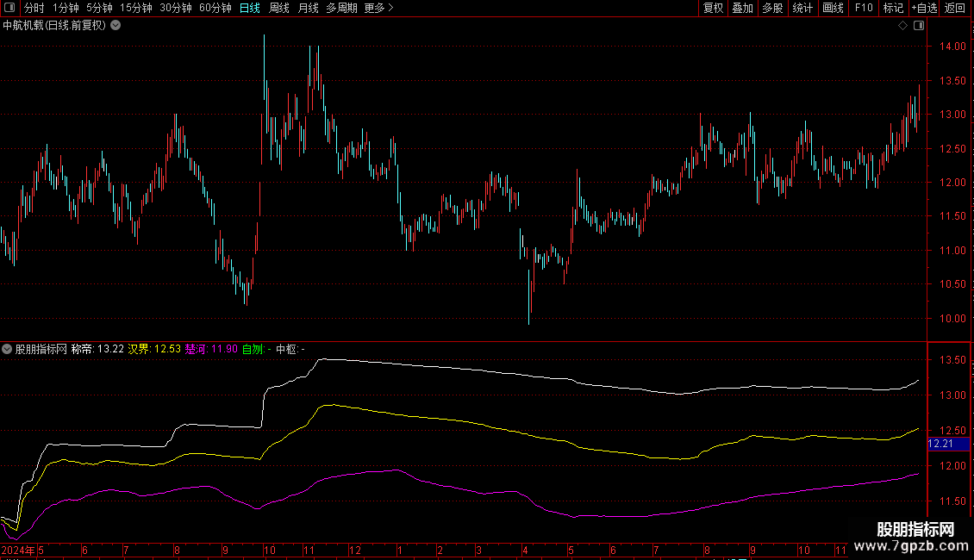The height and width of the screenshot is (560, 974).
Task: Select the 30分钟 period tab
Action: point(176,8)
